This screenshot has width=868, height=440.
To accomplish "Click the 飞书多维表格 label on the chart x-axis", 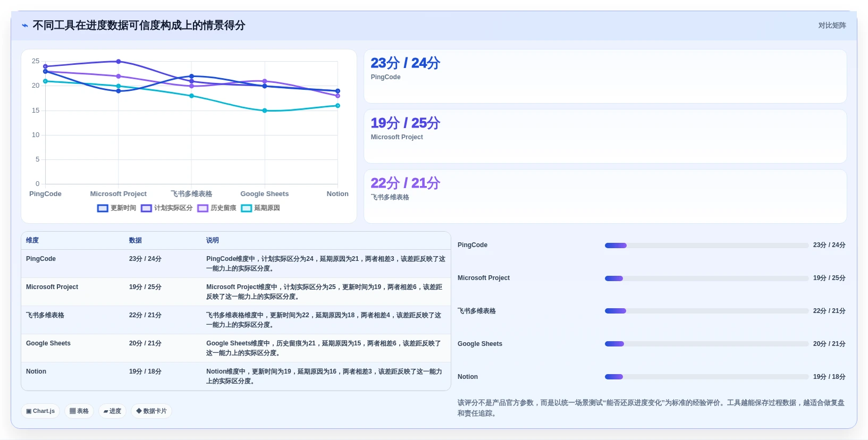I will click(x=191, y=194).
